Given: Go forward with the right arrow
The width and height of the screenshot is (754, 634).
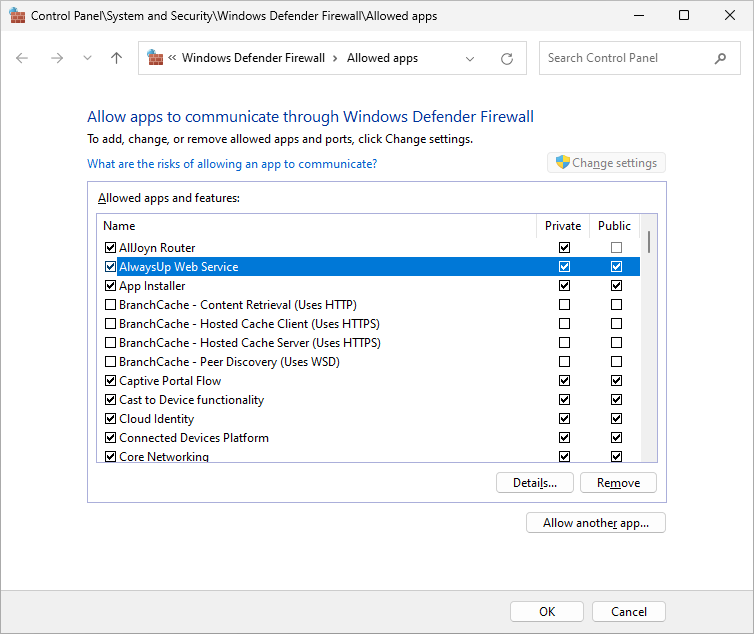Looking at the screenshot, I should coord(57,58).
